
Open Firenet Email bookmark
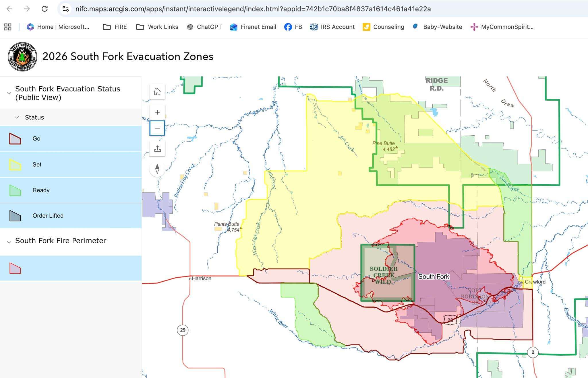(x=253, y=27)
